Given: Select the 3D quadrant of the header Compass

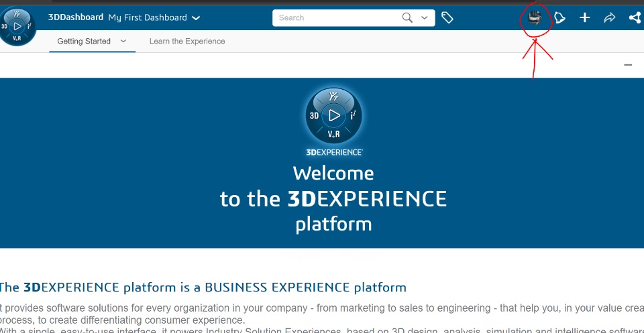Looking at the screenshot, I should 5,27.
